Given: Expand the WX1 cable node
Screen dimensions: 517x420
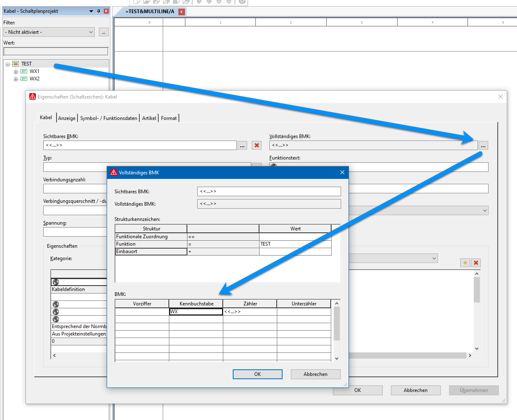Looking at the screenshot, I should (x=16, y=72).
